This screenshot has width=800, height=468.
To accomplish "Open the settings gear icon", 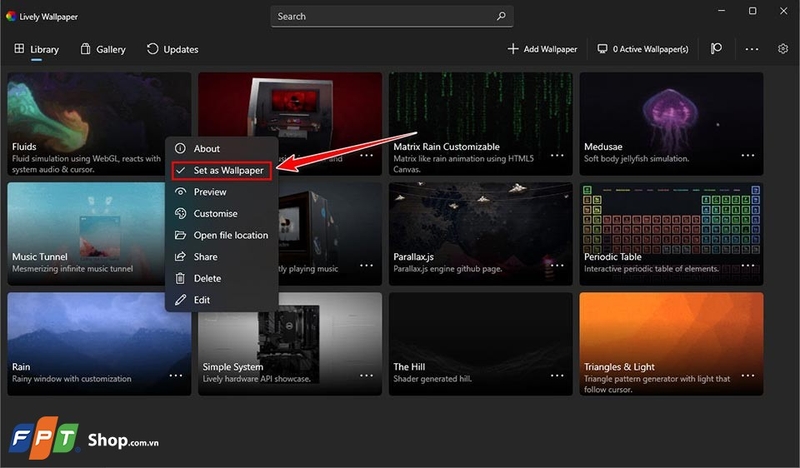I will (x=783, y=49).
